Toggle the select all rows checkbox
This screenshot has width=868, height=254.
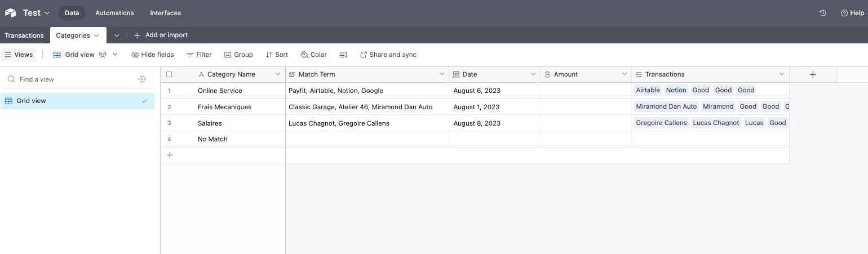169,74
